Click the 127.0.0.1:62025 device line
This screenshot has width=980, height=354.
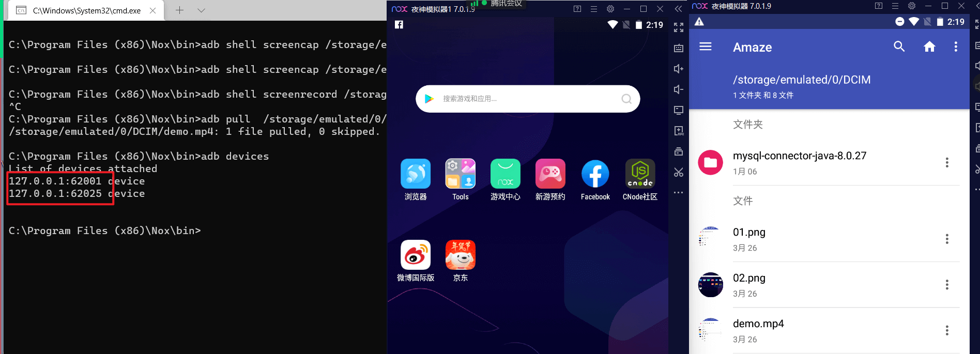point(77,193)
